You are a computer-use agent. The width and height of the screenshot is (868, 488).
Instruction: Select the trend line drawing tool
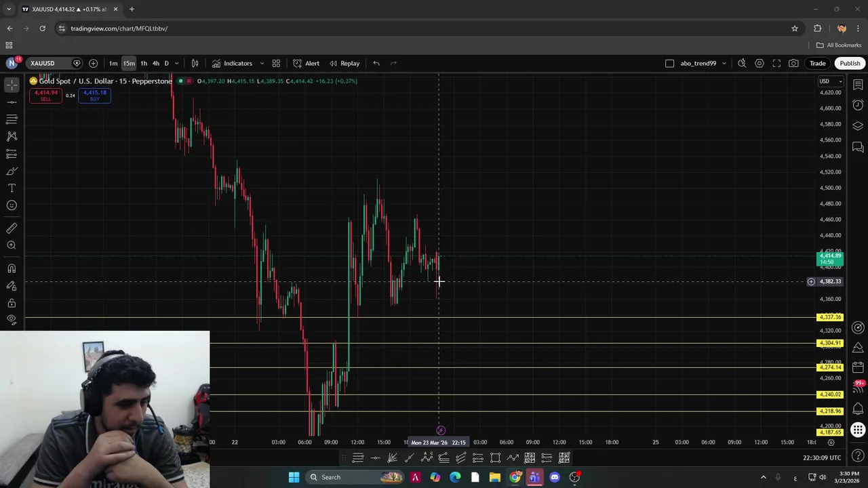click(12, 102)
